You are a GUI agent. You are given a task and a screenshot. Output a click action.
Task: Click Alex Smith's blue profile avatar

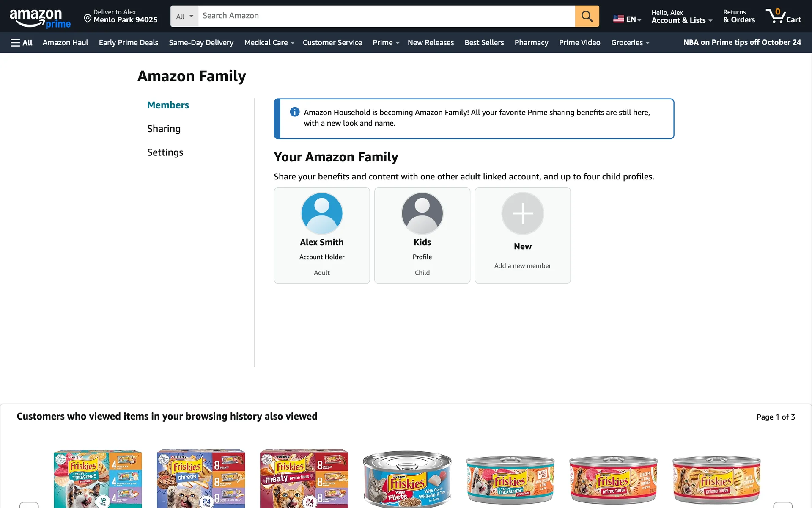coord(321,213)
